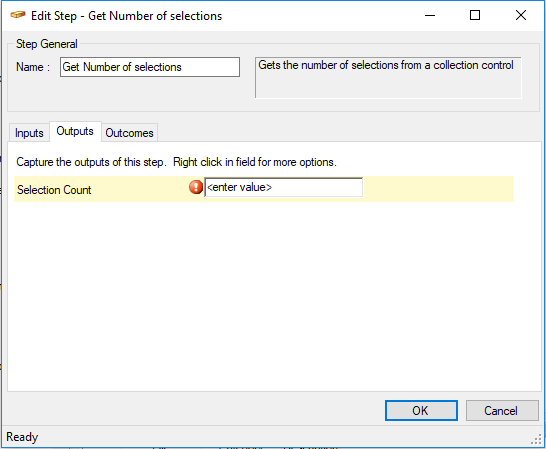
Task: Click the Name label
Action: point(33,67)
